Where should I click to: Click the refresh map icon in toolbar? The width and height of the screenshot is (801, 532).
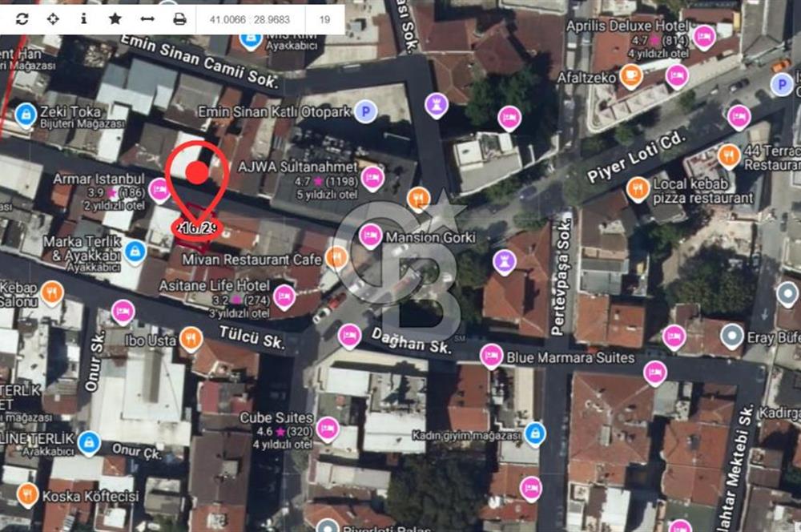click(22, 19)
